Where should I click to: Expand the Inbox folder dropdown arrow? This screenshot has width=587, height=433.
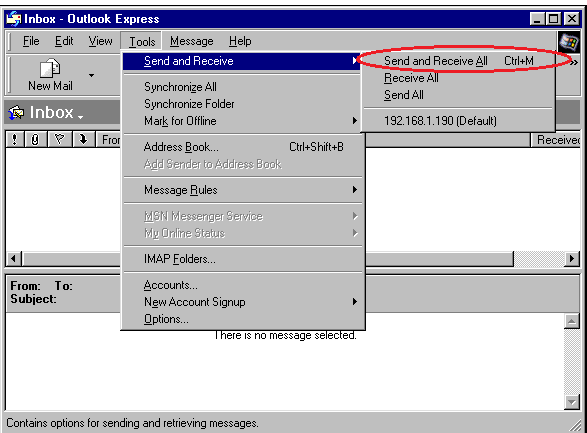pos(80,118)
